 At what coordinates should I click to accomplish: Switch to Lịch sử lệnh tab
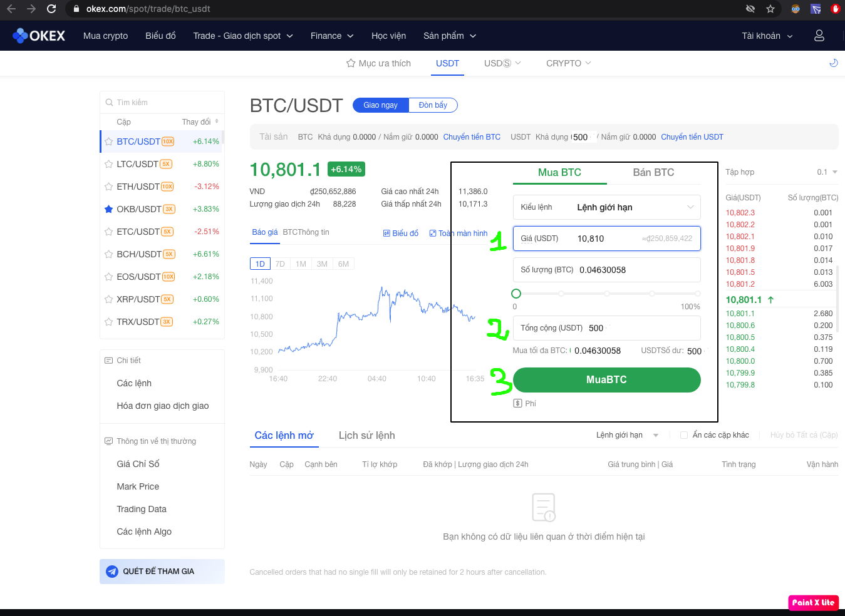(366, 435)
